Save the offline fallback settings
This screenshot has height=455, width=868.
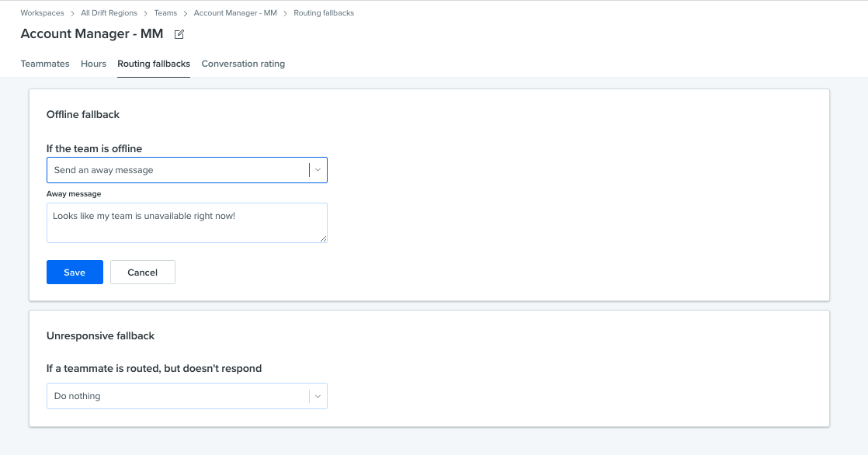75,273
